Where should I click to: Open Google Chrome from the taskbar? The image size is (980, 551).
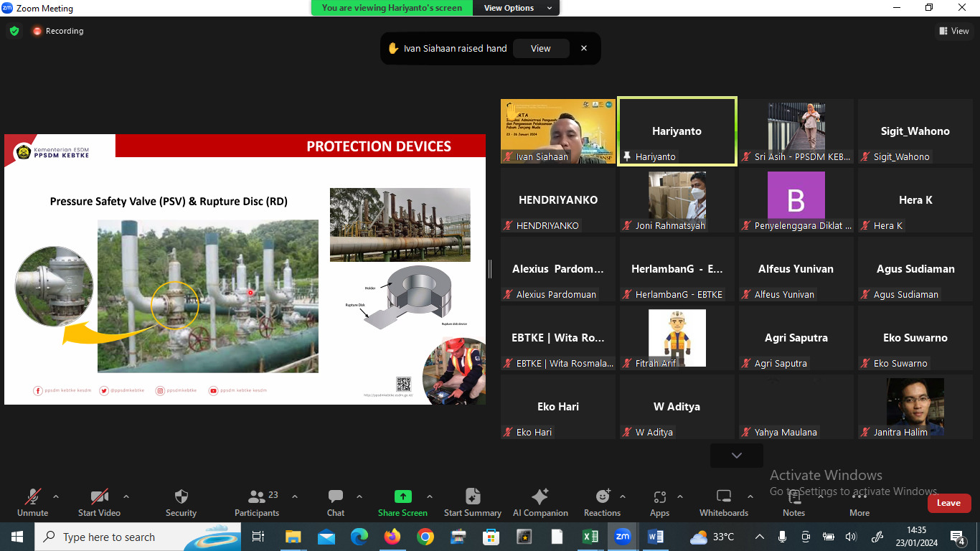pyautogui.click(x=425, y=537)
